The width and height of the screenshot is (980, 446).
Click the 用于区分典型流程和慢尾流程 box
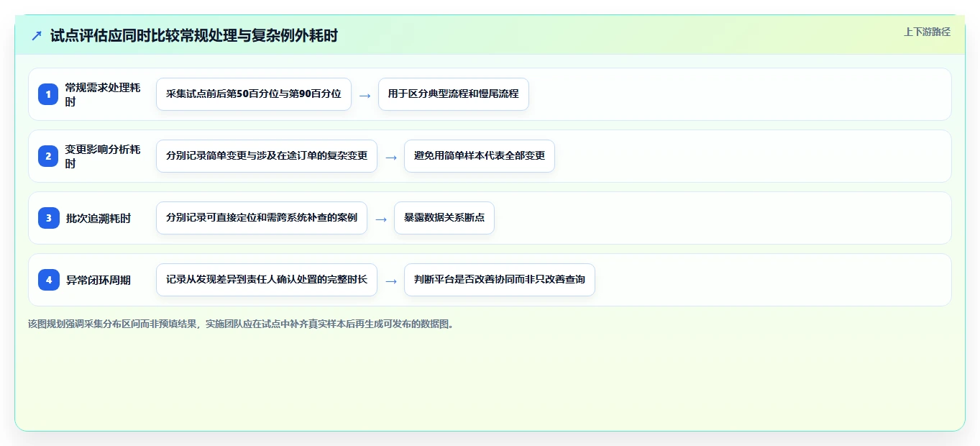coord(454,94)
